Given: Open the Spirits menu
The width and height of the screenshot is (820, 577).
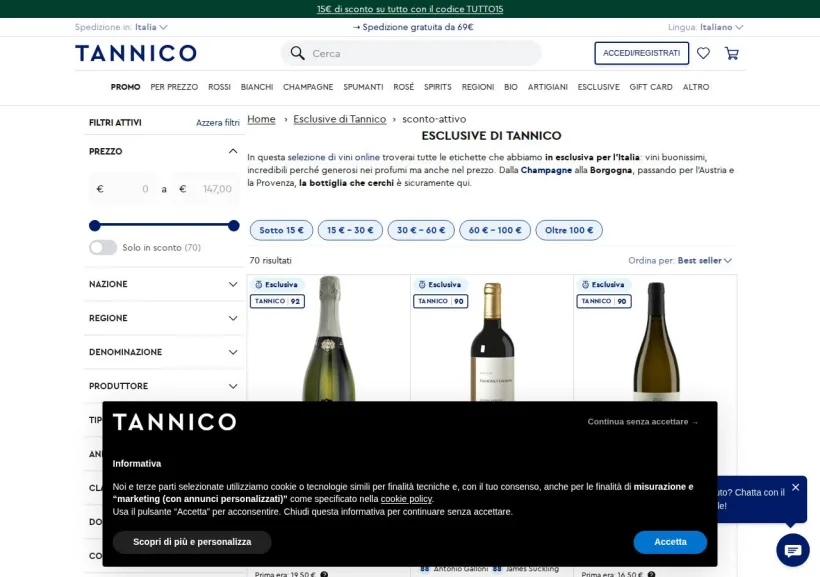Looking at the screenshot, I should coord(438,87).
